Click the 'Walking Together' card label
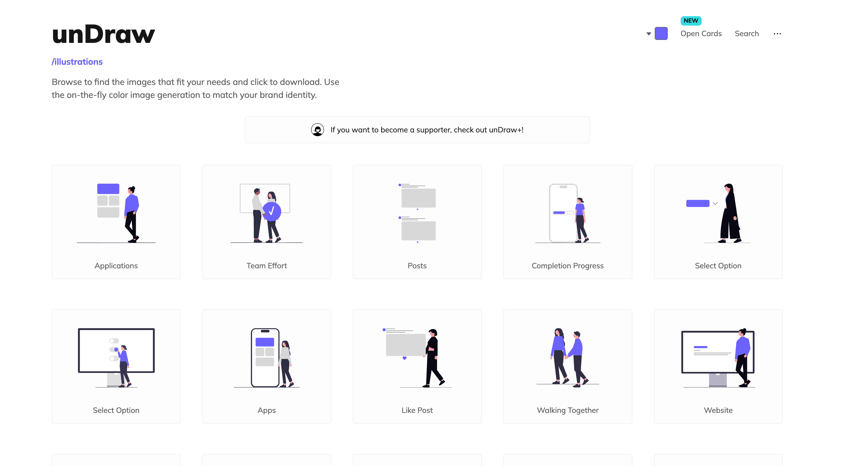The image size is (868, 466). 568,410
